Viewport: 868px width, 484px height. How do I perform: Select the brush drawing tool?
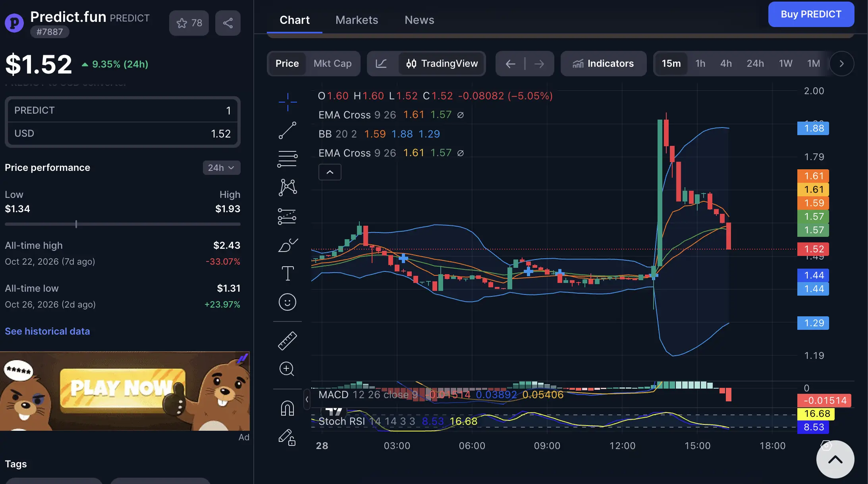(287, 245)
